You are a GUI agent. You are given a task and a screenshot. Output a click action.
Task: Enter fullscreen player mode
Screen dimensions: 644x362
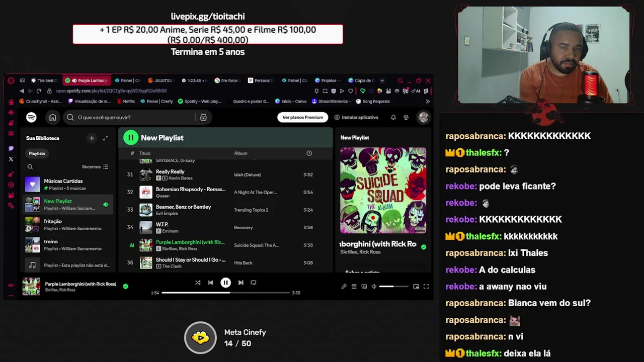tap(426, 287)
